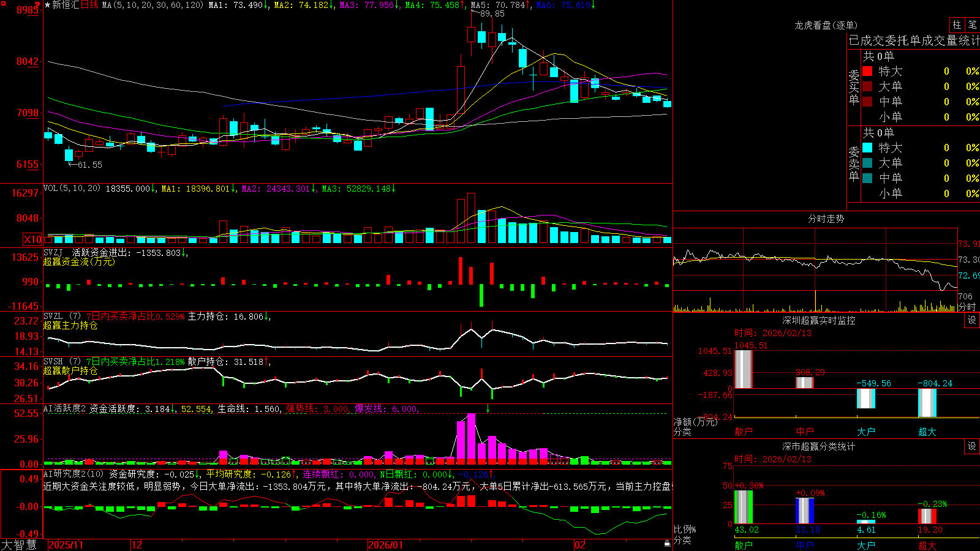Click the 深圳超赢实时监控 panel title

click(819, 320)
